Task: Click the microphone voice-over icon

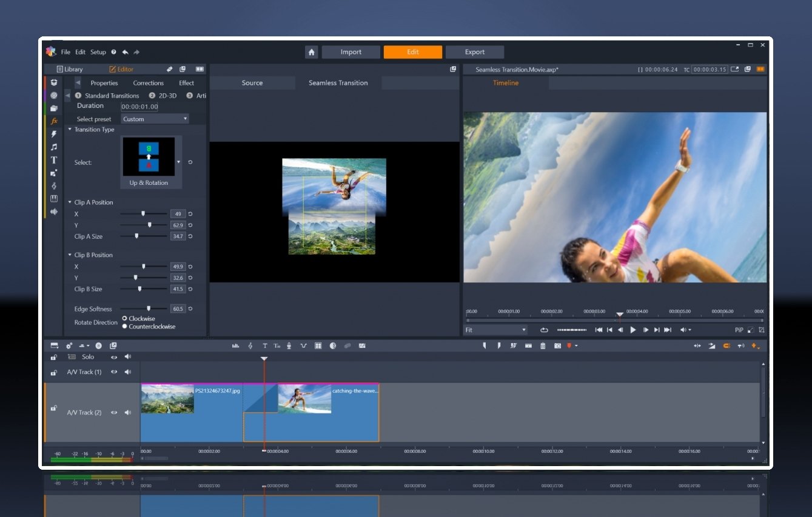Action: click(x=289, y=346)
